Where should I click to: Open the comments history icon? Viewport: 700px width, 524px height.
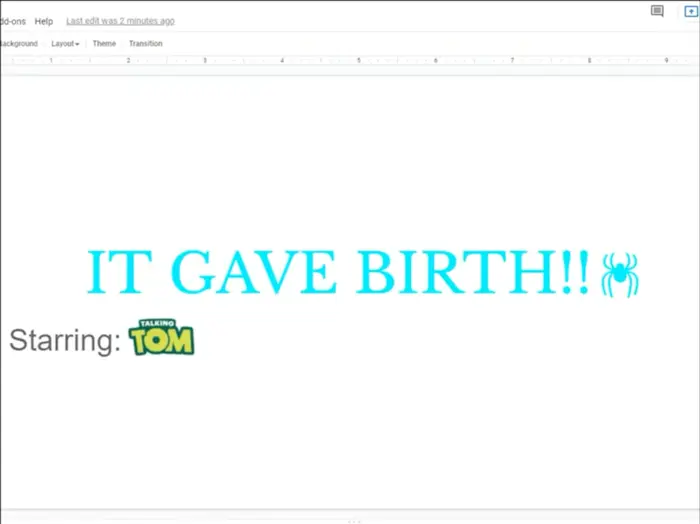point(657,11)
